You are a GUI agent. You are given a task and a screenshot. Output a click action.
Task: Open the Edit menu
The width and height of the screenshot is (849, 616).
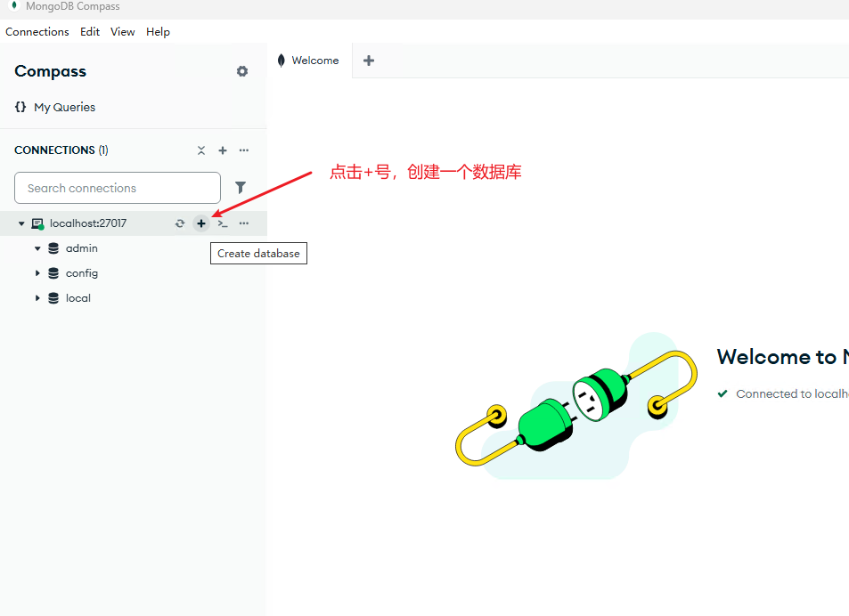point(90,32)
